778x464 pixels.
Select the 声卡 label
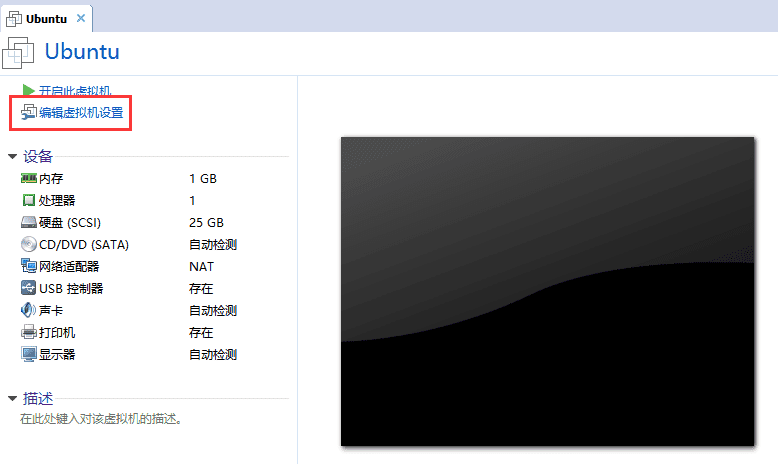coord(51,310)
